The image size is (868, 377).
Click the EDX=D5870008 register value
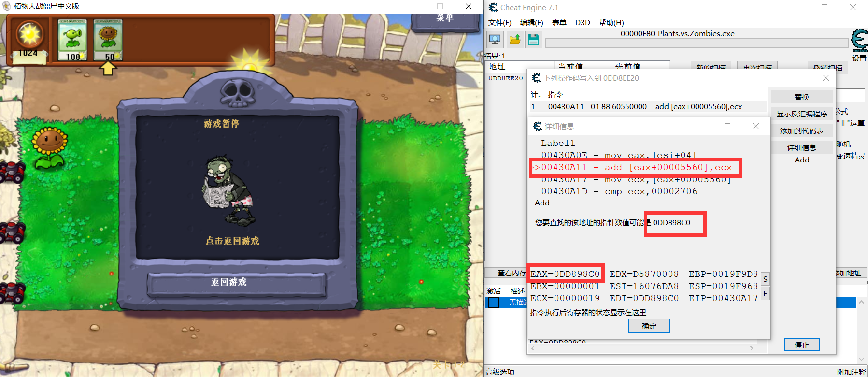[644, 274]
